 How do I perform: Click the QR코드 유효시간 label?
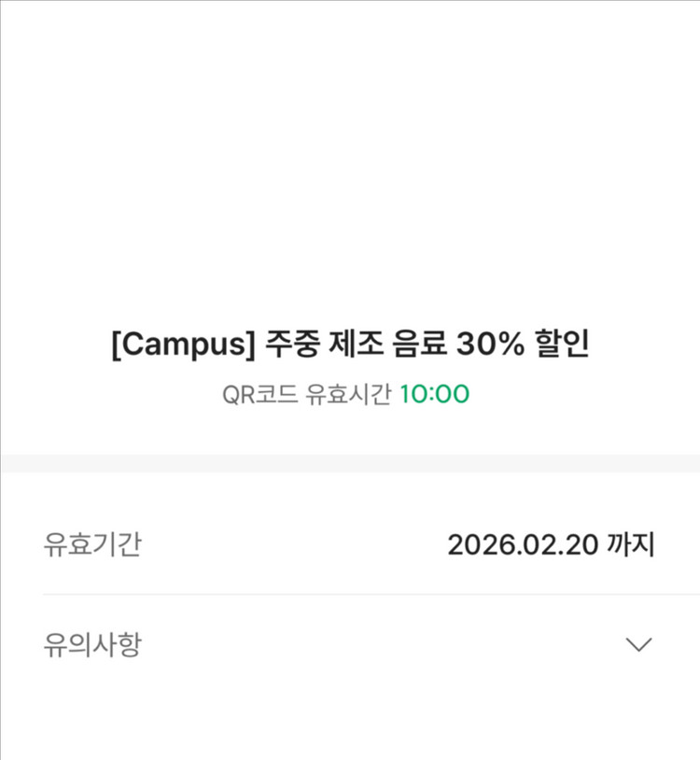pyautogui.click(x=306, y=394)
